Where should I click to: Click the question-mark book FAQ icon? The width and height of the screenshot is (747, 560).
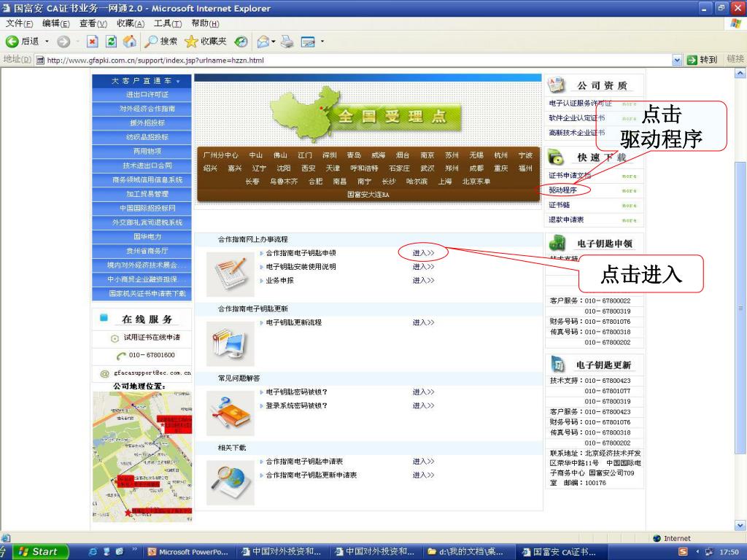point(230,413)
